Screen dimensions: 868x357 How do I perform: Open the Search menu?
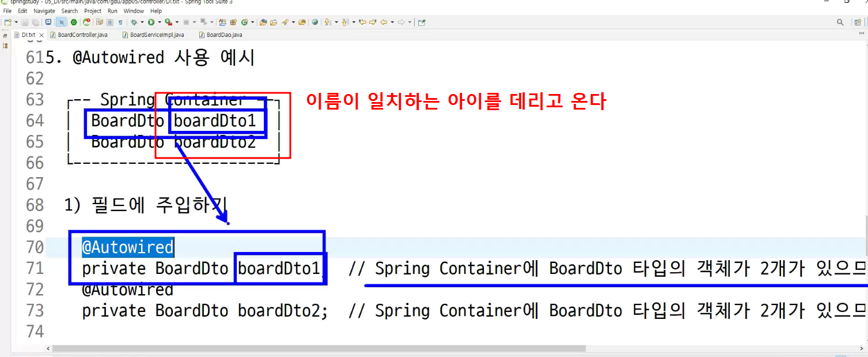pyautogui.click(x=70, y=11)
